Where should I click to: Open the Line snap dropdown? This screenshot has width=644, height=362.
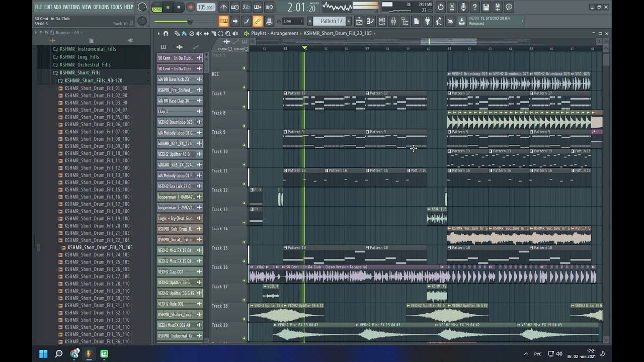tap(293, 21)
